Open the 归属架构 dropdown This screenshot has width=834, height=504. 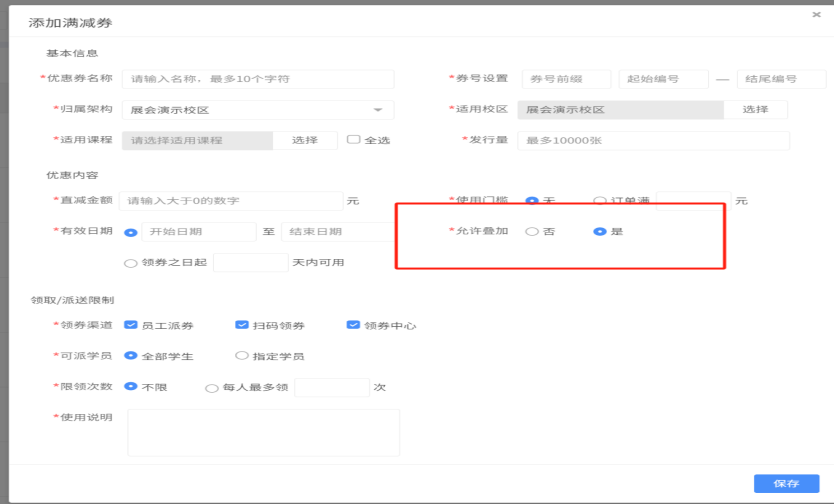[x=257, y=110]
